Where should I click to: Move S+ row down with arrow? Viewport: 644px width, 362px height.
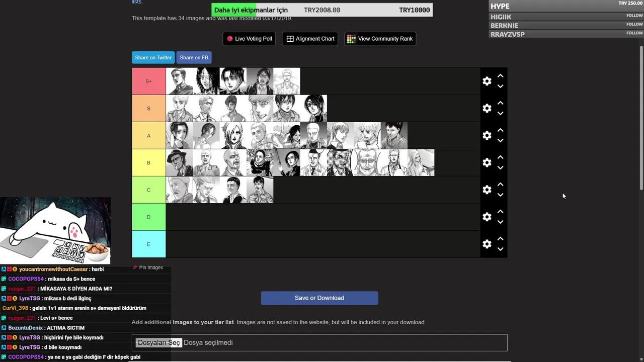click(500, 86)
